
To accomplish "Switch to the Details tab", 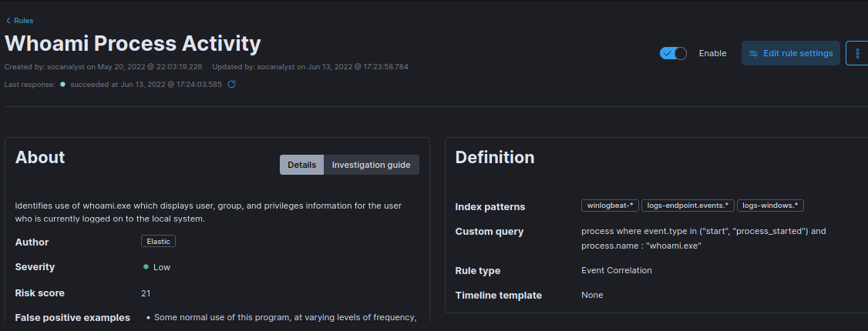I will click(301, 165).
